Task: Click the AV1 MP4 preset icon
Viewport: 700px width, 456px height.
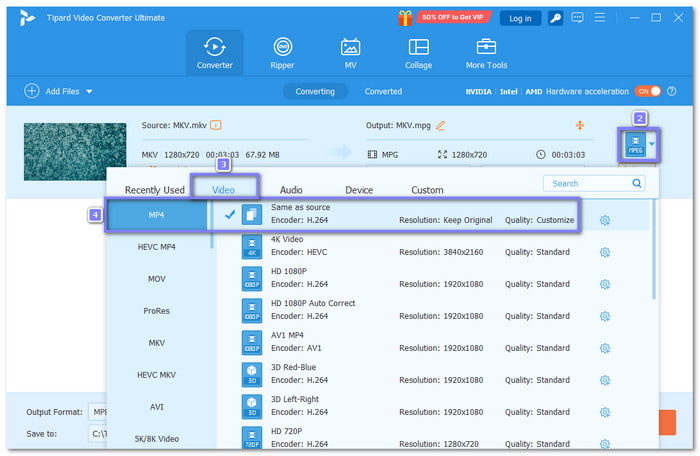Action: pyautogui.click(x=252, y=343)
